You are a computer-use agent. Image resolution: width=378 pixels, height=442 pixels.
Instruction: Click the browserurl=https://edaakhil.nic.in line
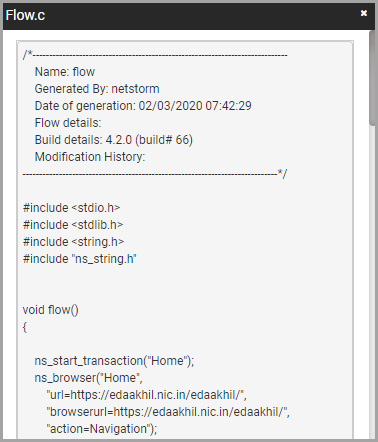168,412
